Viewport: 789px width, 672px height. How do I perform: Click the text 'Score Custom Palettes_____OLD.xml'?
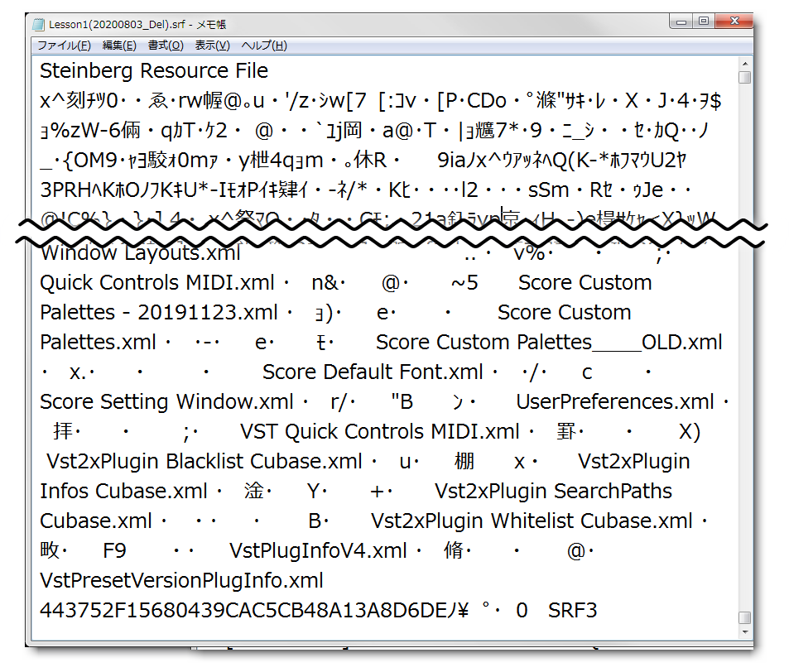549,343
